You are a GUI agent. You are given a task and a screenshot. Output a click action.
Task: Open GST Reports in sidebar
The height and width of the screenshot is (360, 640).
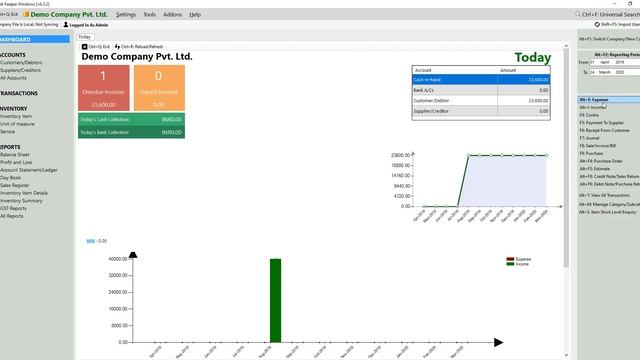coord(13,209)
